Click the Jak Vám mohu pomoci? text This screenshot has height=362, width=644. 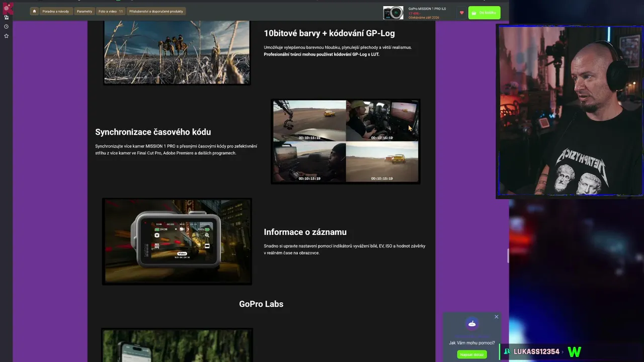[472, 343]
